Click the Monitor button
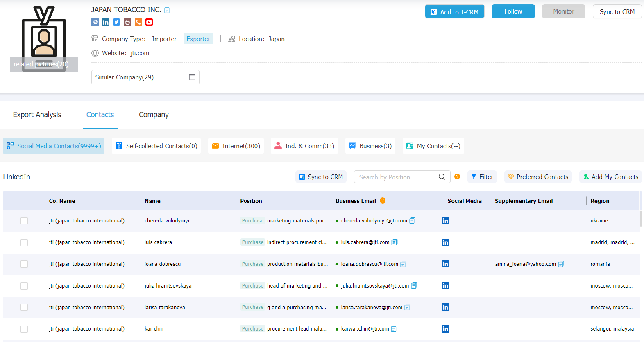 (564, 11)
